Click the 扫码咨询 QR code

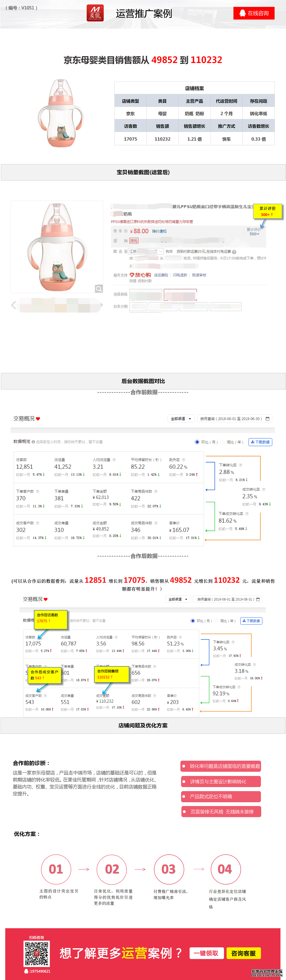coord(37,954)
